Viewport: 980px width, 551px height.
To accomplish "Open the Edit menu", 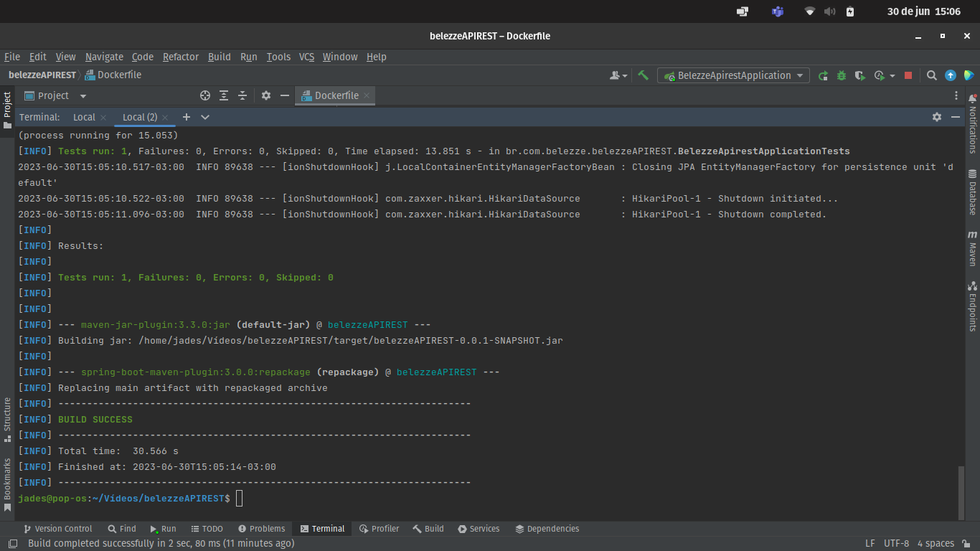I will [38, 57].
